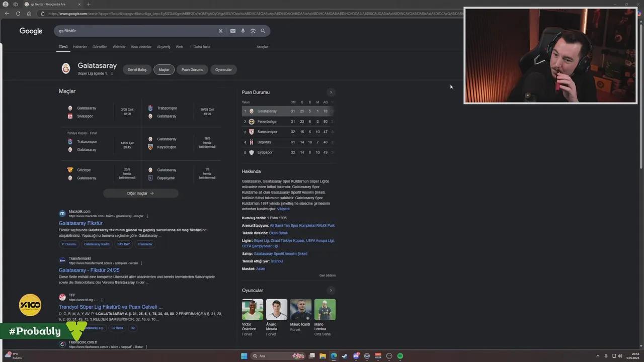
Task: Go back with the browser back arrow
Action: click(7, 14)
